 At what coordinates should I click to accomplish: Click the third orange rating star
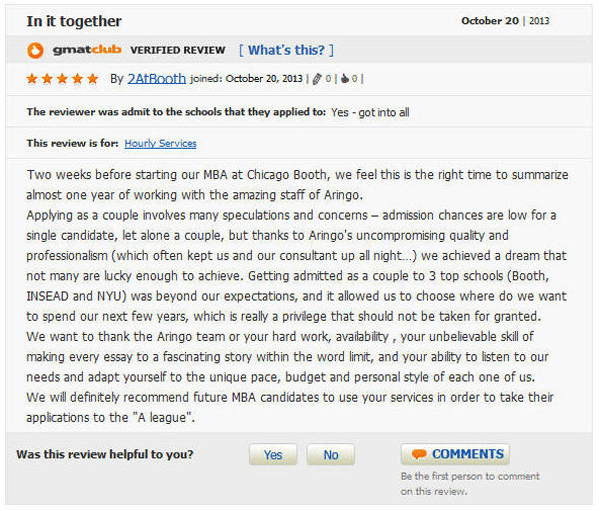(62, 79)
